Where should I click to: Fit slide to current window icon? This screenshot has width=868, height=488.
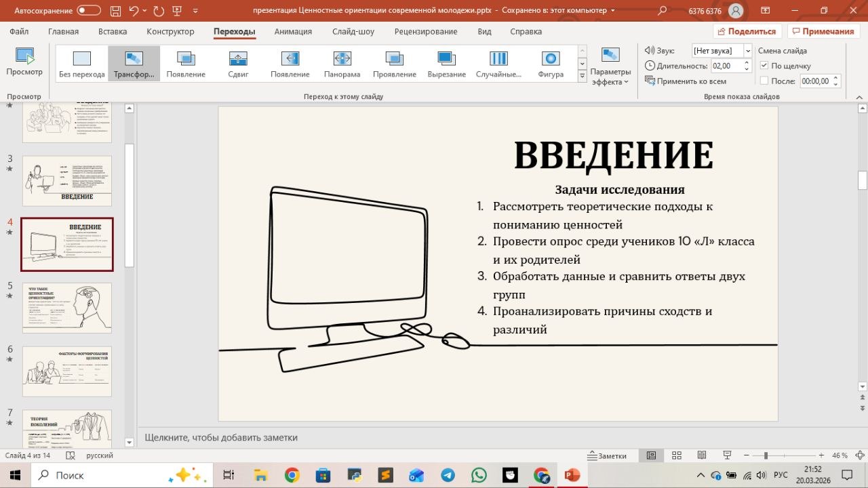pyautogui.click(x=859, y=455)
